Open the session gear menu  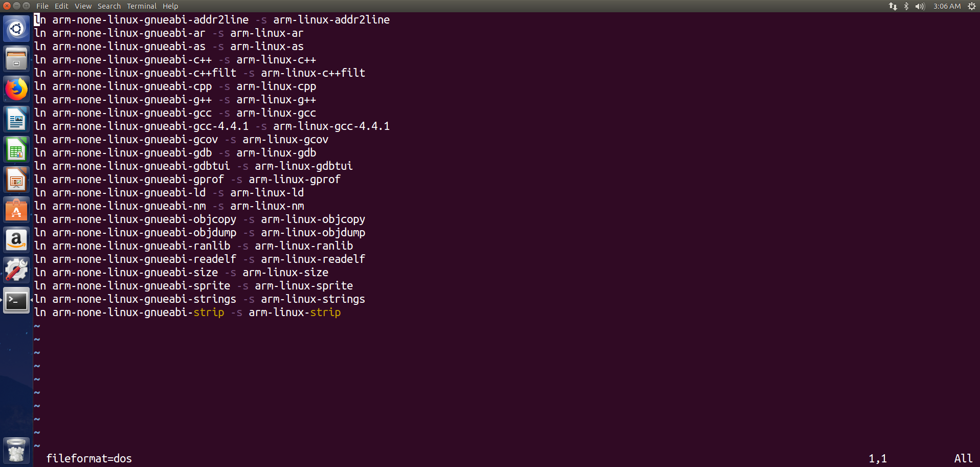(x=972, y=6)
